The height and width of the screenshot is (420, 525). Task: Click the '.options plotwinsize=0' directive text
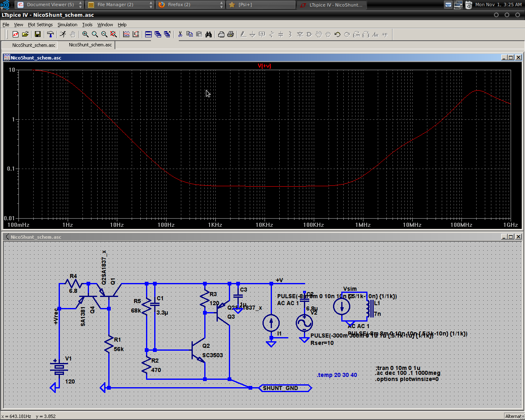[407, 379]
